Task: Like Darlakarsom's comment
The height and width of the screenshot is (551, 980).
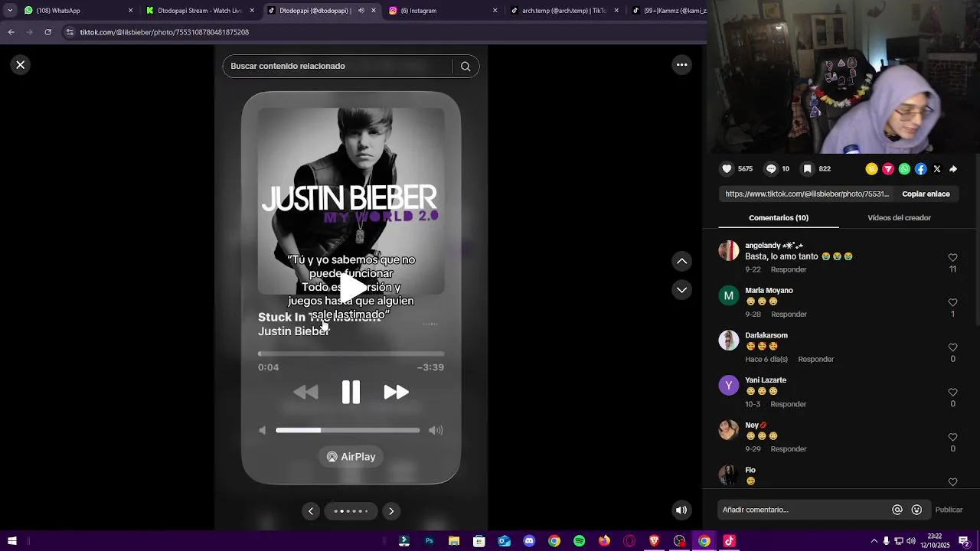Action: pos(952,347)
